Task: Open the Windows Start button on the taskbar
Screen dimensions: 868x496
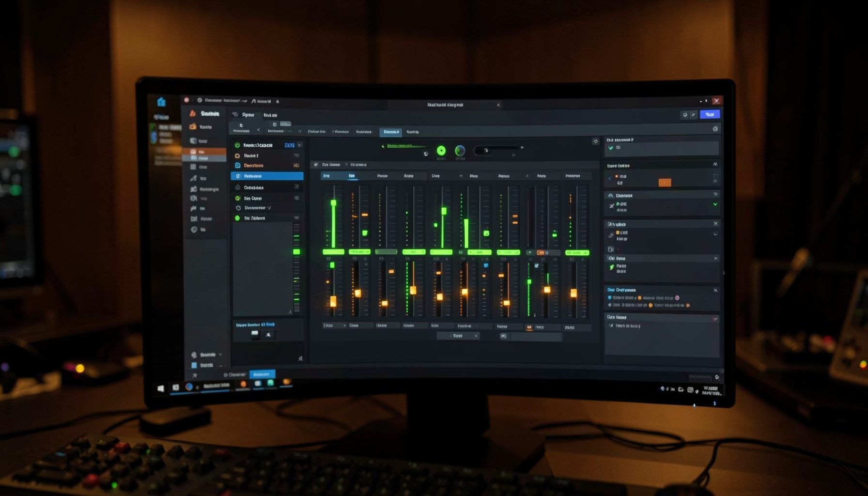Action: [x=161, y=388]
